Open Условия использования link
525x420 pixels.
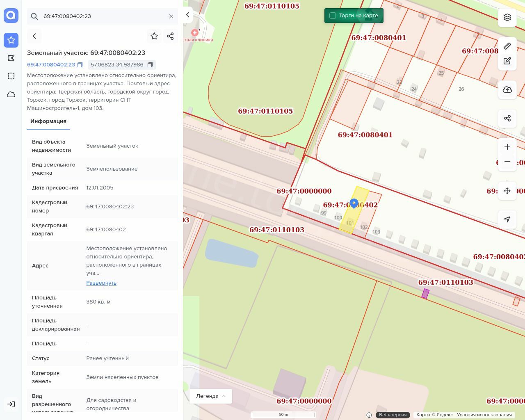tap(484, 415)
